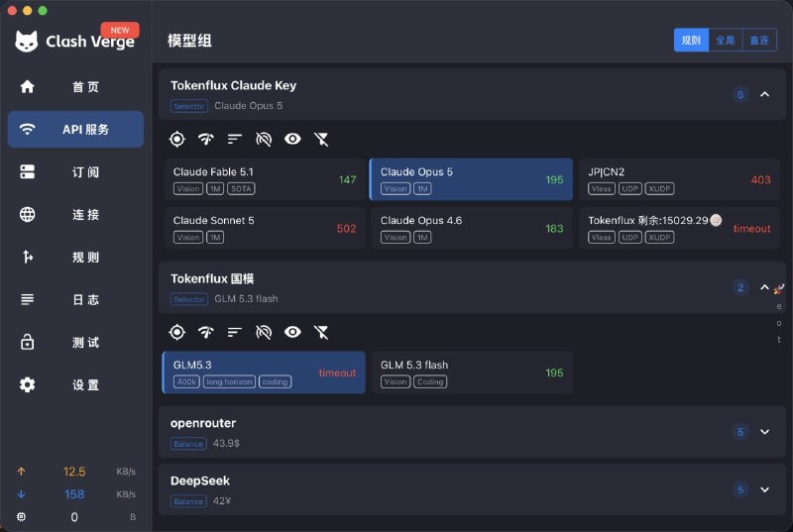Click delay value 183 on Claude Opus 4.6
This screenshot has height=532, width=793.
(554, 229)
